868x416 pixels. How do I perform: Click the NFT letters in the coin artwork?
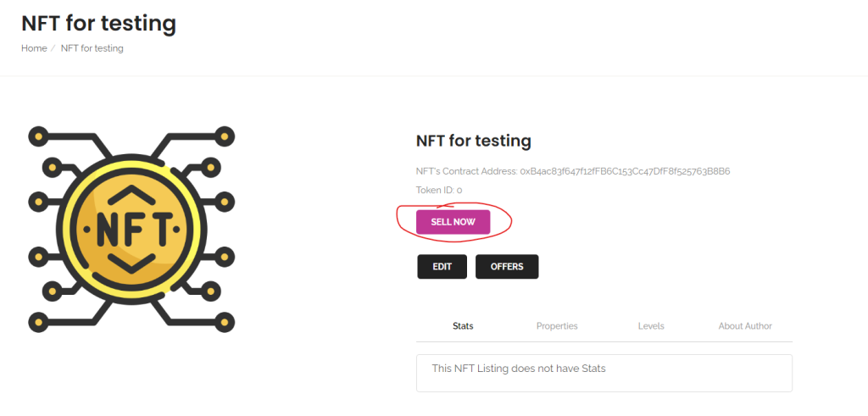[131, 229]
